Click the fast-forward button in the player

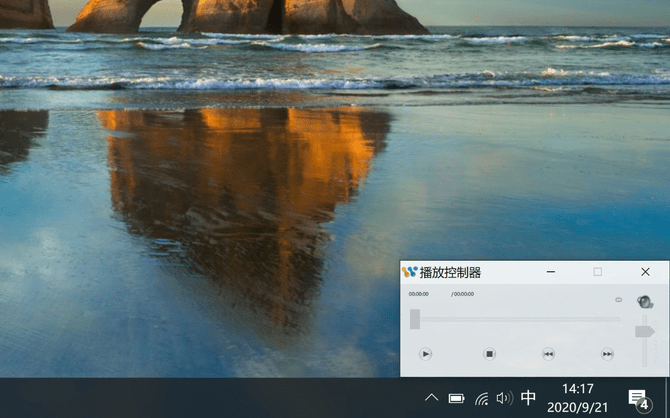[x=607, y=353]
